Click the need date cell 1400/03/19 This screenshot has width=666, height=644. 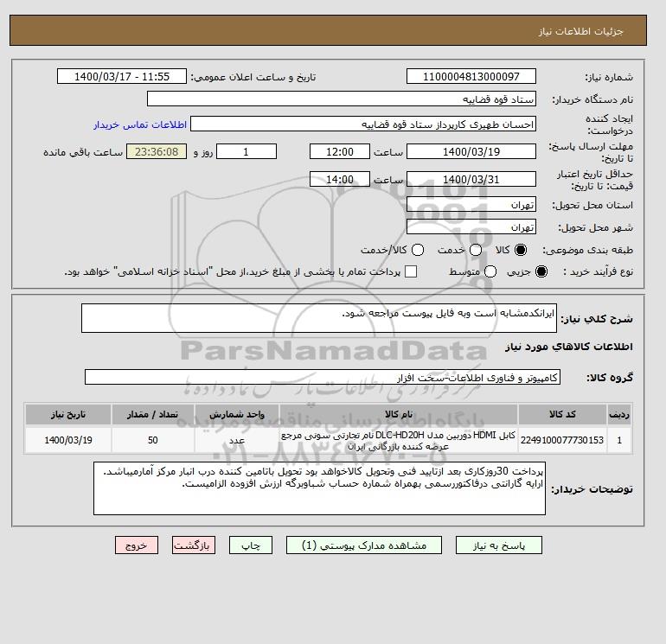point(68,440)
